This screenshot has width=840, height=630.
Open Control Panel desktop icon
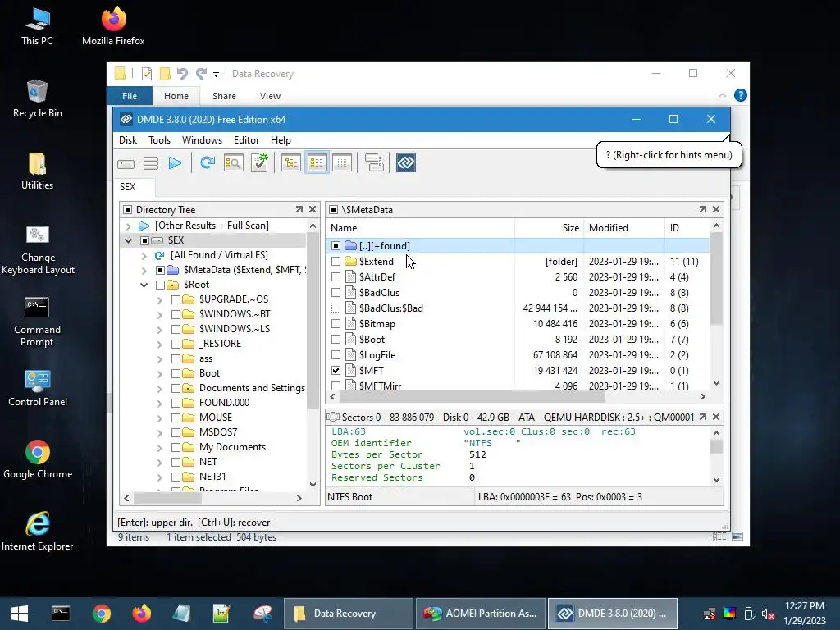38,388
